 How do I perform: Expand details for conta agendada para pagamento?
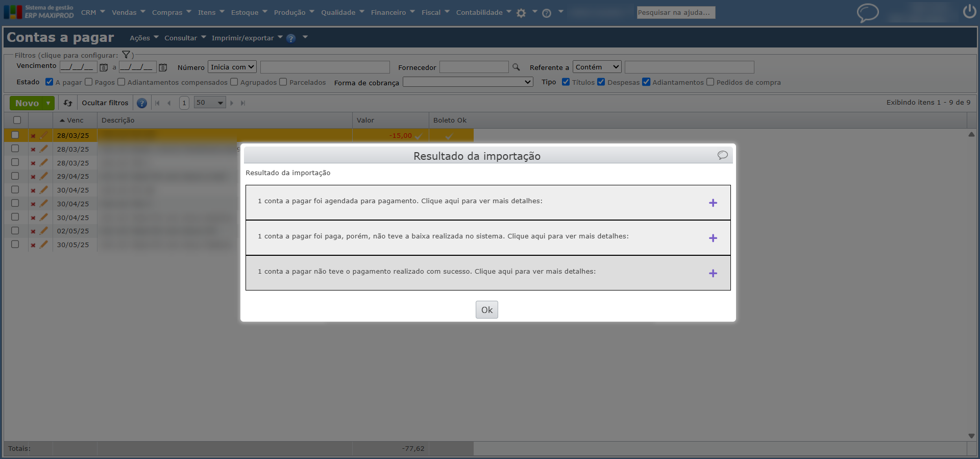pyautogui.click(x=713, y=203)
